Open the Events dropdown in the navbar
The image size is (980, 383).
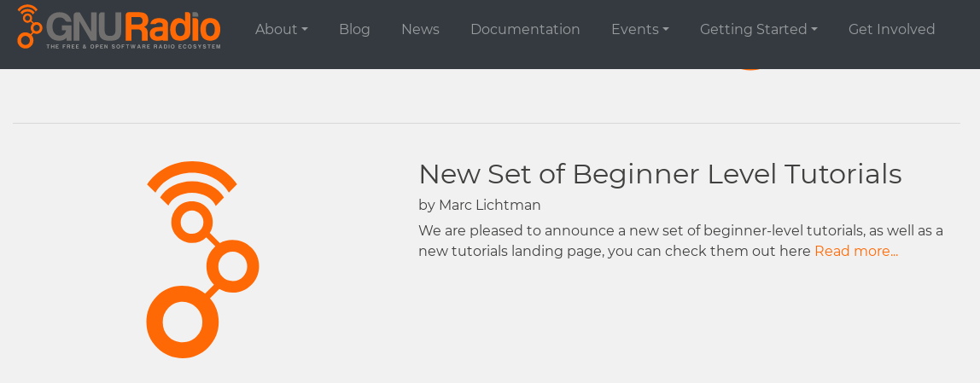(639, 29)
